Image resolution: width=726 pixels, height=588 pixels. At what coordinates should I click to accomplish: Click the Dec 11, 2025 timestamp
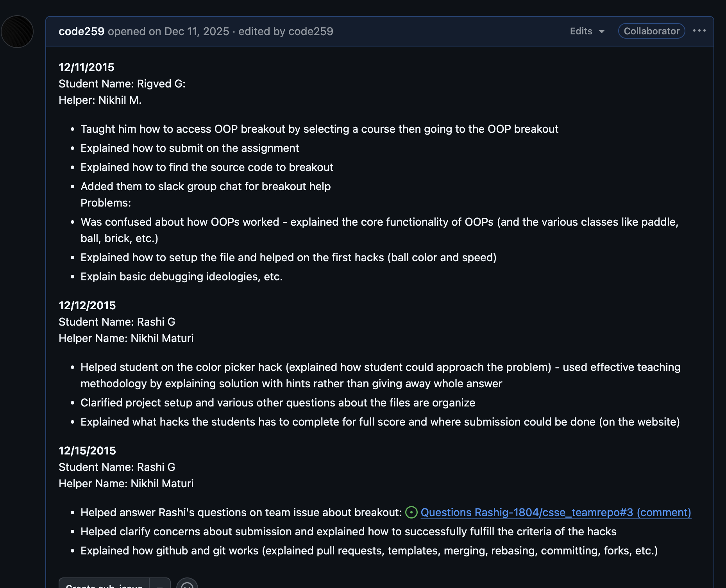[197, 31]
